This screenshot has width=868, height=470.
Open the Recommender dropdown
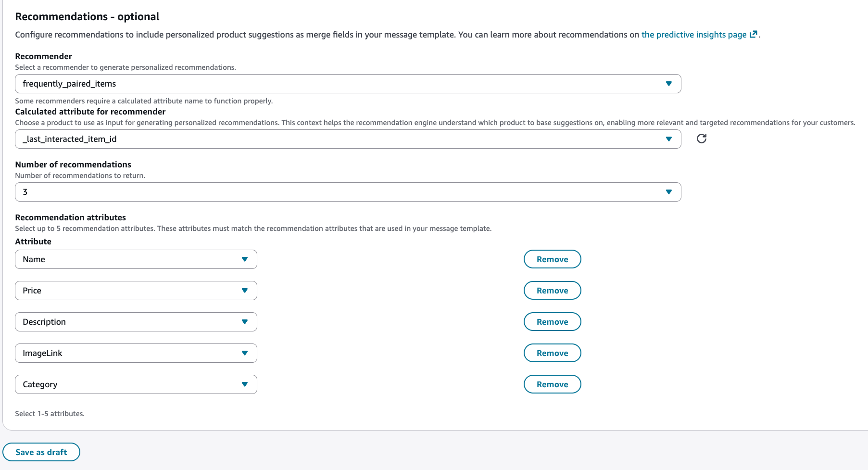(669, 83)
